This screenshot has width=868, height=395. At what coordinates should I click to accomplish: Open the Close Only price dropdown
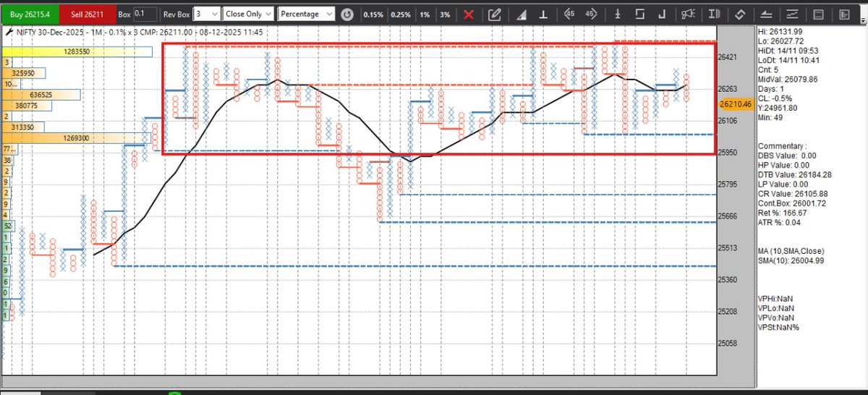(x=248, y=14)
